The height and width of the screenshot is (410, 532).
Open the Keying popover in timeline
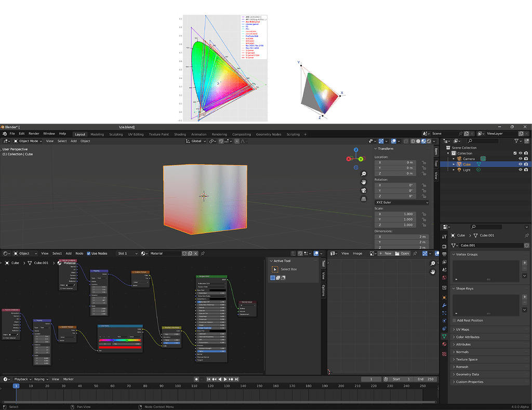[x=41, y=379]
